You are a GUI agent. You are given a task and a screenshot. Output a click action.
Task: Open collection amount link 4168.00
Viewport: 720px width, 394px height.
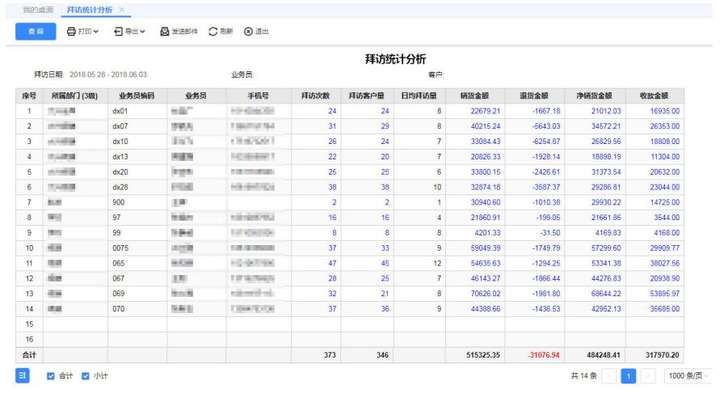667,233
